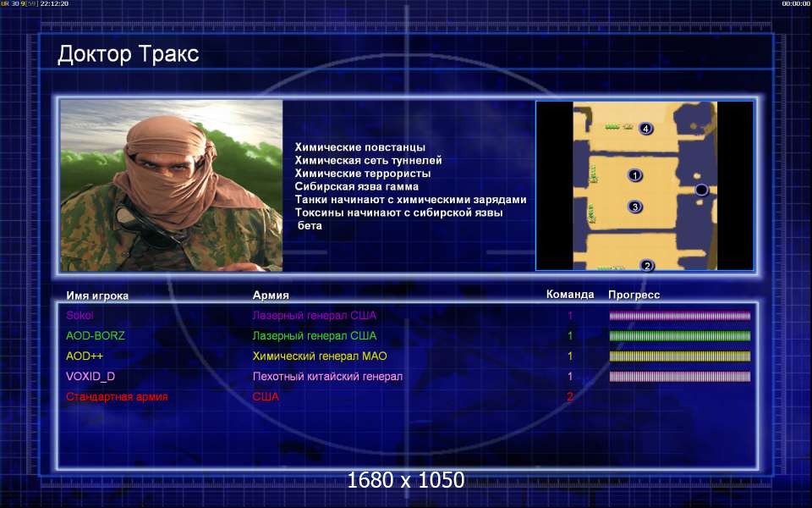This screenshot has height=508, width=812.
Task: Pick start position marker 4 on minimap
Action: [x=645, y=128]
